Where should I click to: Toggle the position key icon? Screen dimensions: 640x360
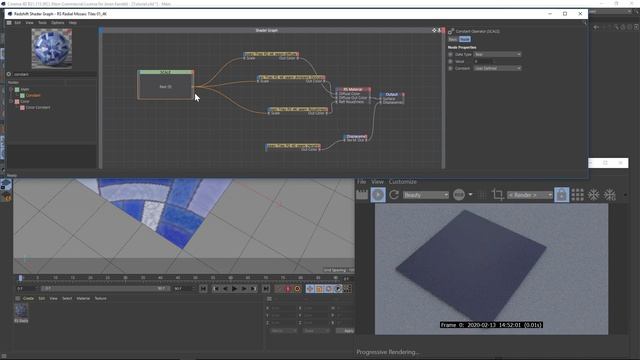coord(310,289)
